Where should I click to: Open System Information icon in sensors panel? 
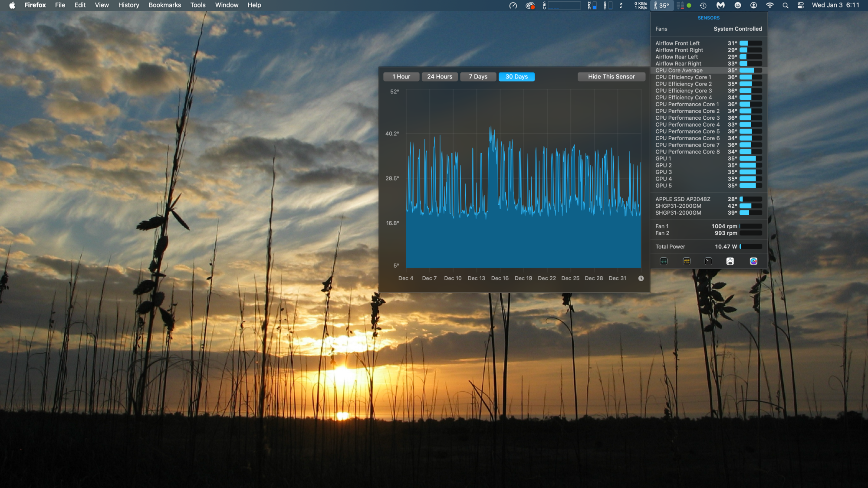(x=730, y=261)
